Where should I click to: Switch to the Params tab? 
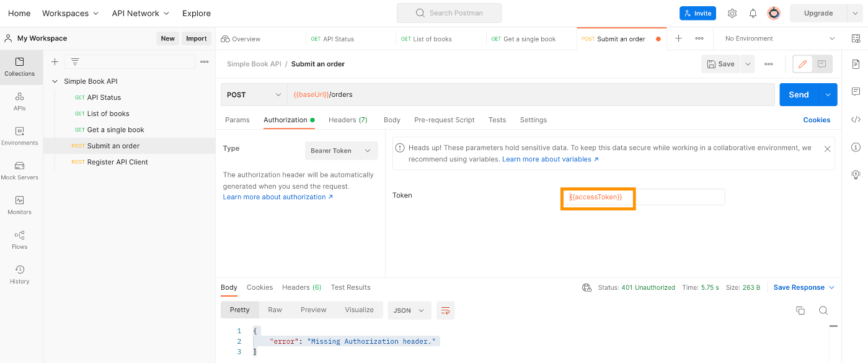[x=237, y=120]
